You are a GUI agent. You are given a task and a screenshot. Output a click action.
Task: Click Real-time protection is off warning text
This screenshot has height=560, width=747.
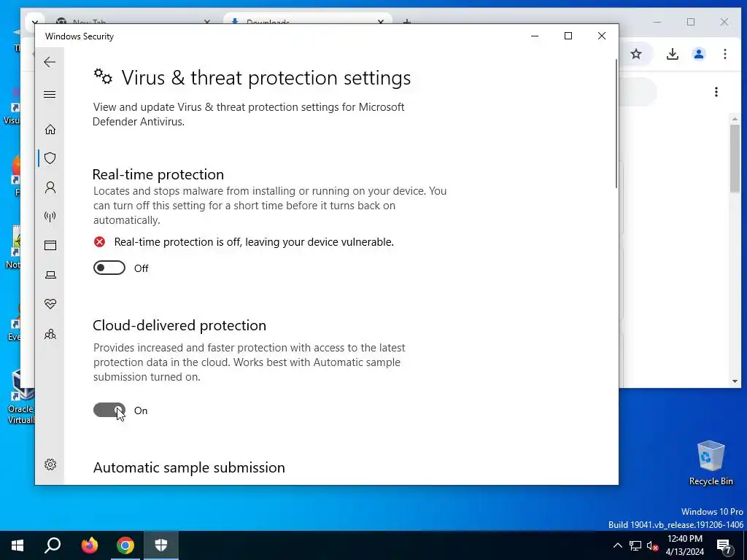(x=254, y=242)
